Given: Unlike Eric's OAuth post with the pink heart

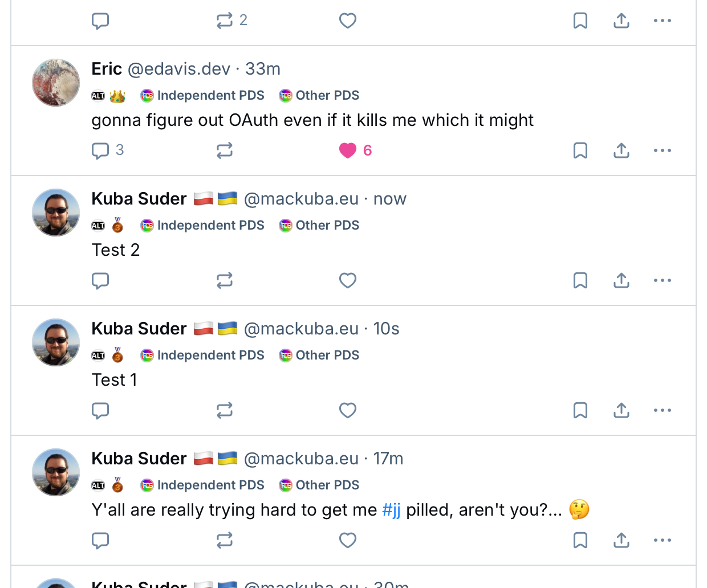Looking at the screenshot, I should click(x=348, y=150).
